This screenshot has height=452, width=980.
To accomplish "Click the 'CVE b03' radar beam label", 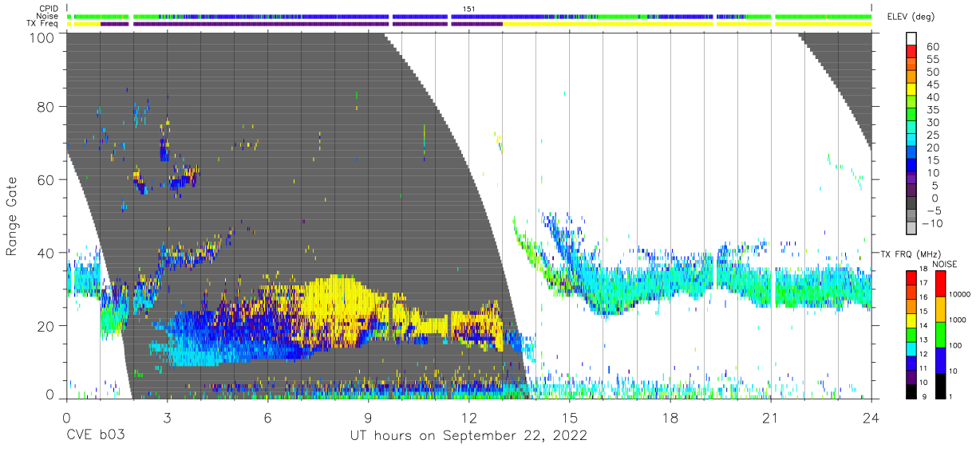I will [95, 435].
